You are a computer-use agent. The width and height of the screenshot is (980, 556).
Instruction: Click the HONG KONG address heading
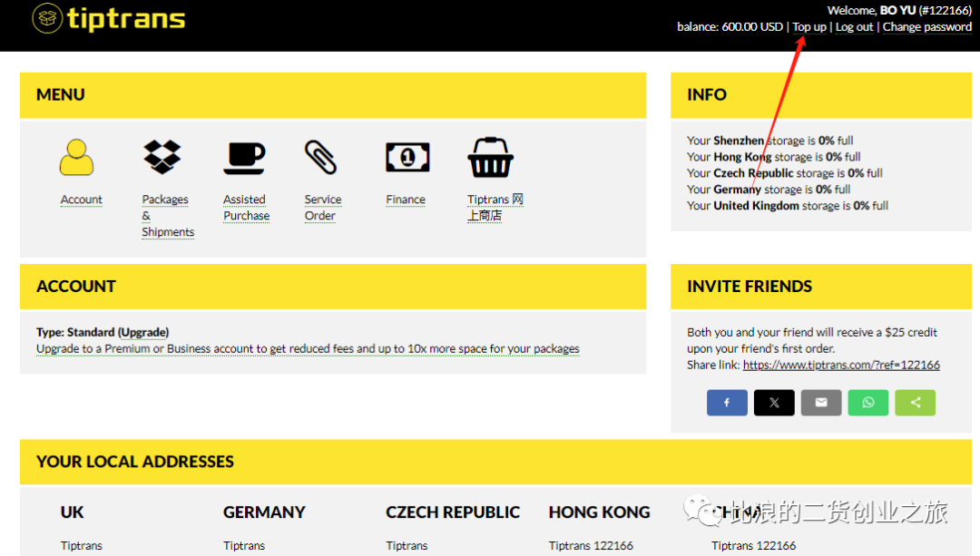click(x=600, y=512)
